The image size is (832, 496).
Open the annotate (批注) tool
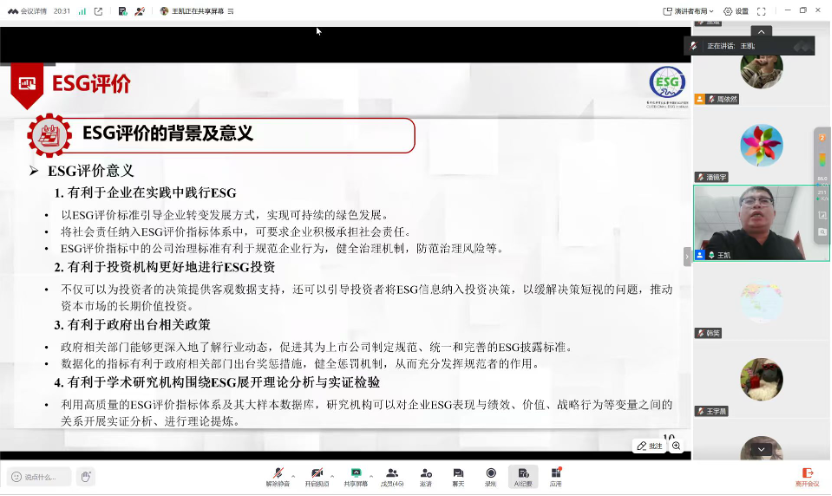tap(649, 446)
